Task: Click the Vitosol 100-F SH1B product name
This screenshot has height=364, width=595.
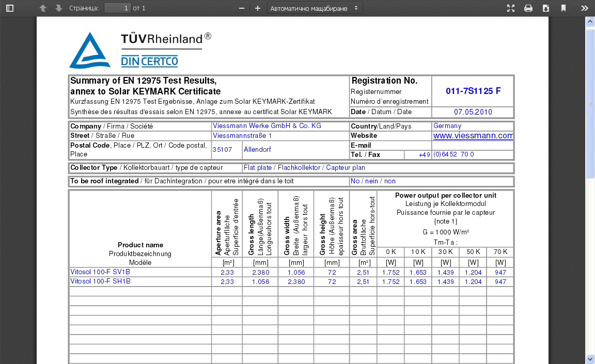Action: pyautogui.click(x=100, y=281)
